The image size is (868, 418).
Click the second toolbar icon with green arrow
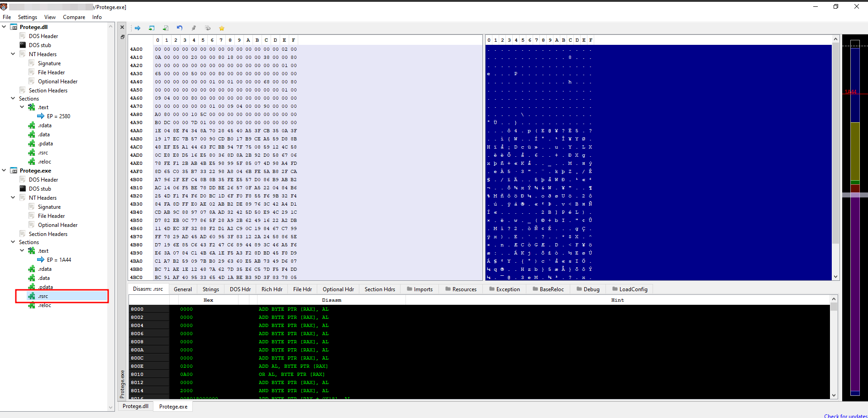click(152, 28)
